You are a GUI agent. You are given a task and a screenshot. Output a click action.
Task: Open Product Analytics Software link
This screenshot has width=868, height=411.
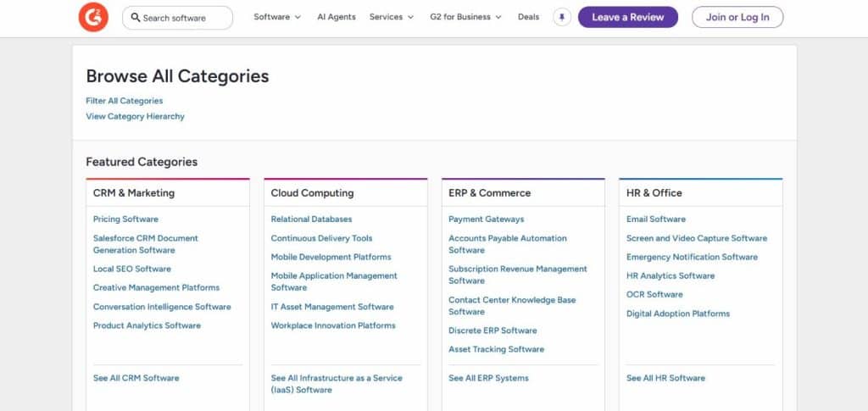(x=147, y=325)
